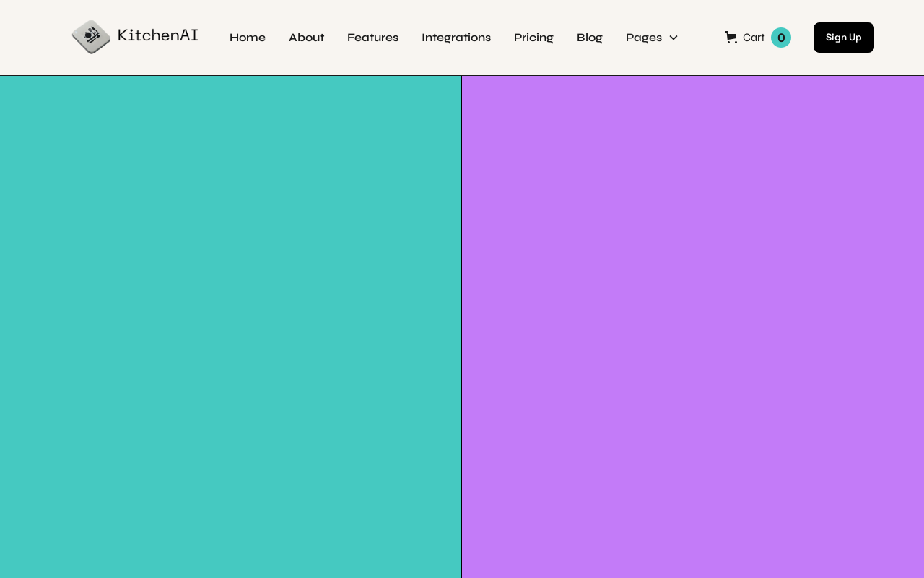Open the Blog nav link
The image size is (924, 578).
[589, 38]
